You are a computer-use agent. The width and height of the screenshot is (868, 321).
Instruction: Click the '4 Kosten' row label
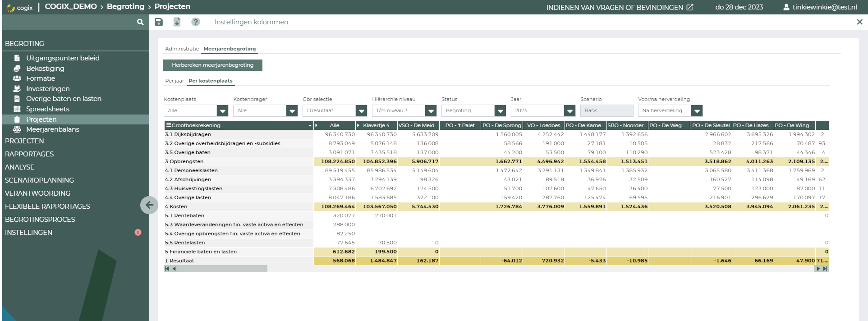pyautogui.click(x=176, y=206)
